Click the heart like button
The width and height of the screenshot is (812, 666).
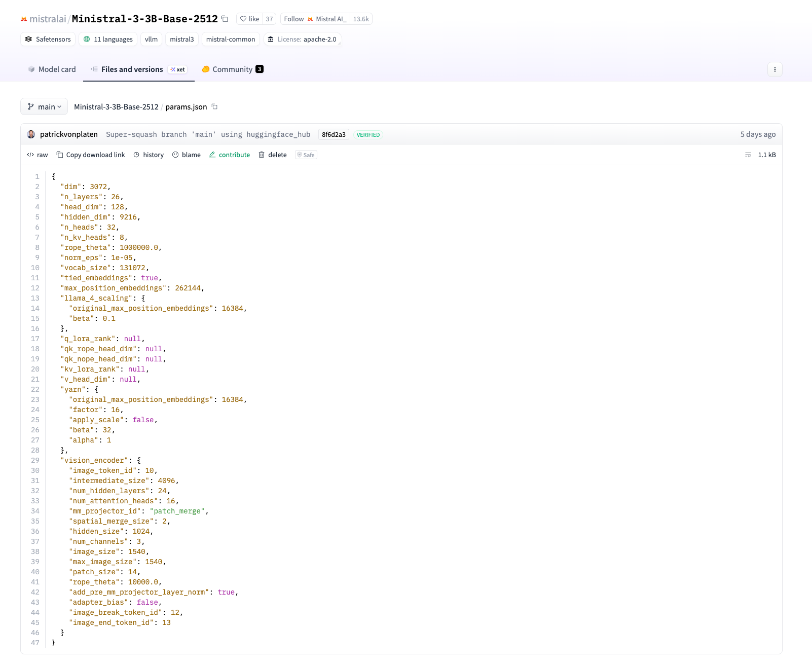249,19
